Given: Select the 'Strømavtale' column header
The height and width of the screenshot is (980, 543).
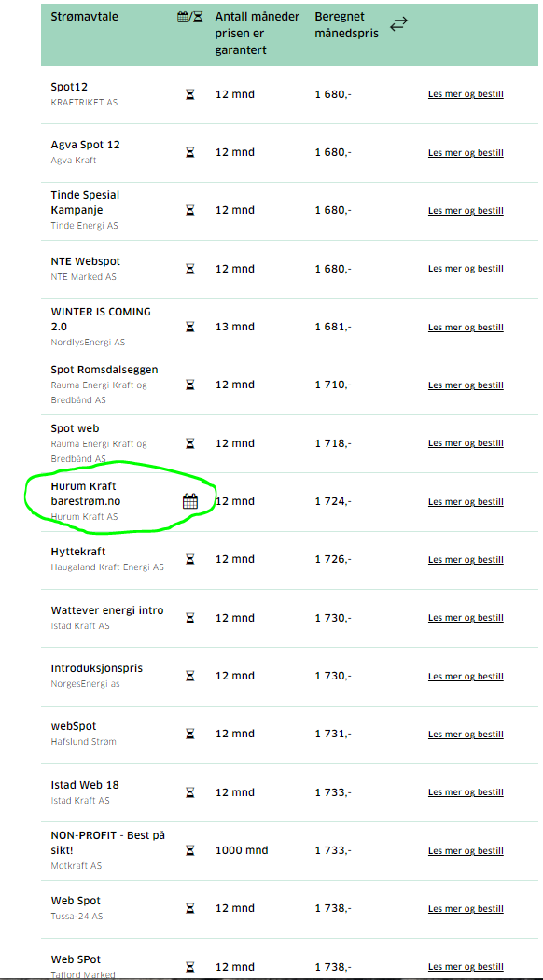Looking at the screenshot, I should [x=84, y=16].
